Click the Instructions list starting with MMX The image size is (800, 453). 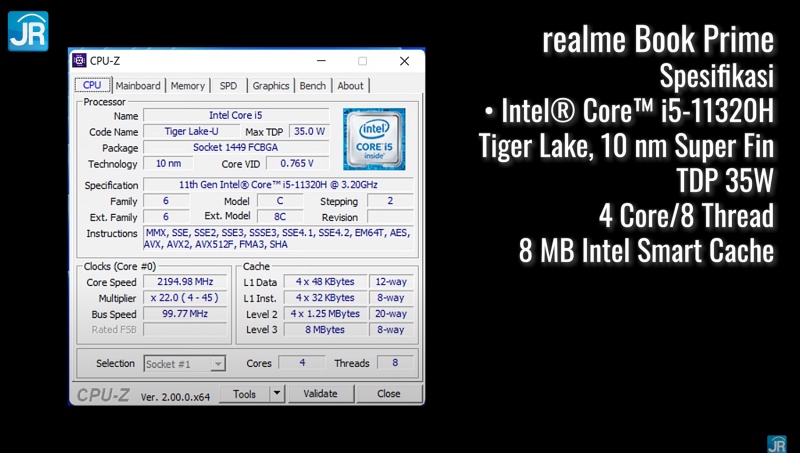(278, 238)
